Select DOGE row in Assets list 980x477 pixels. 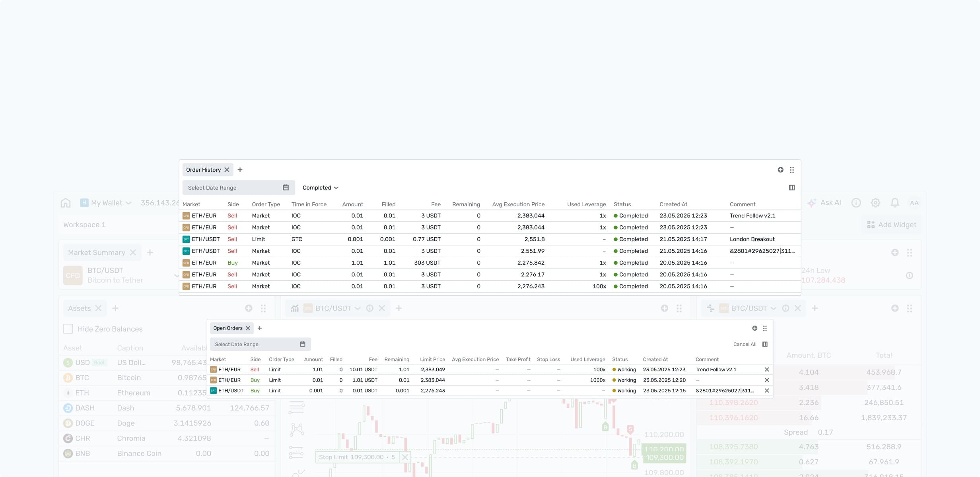click(x=167, y=423)
